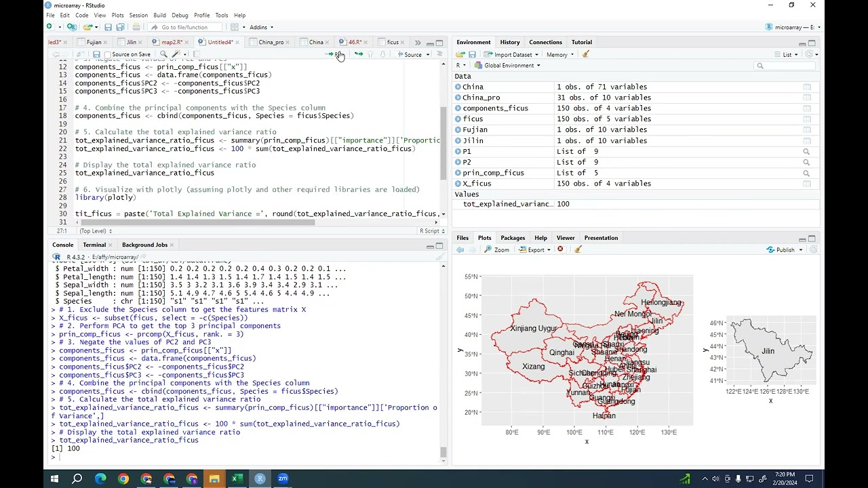This screenshot has height=488, width=868.
Task: Click the Go to file/function field
Action: coord(183,27)
